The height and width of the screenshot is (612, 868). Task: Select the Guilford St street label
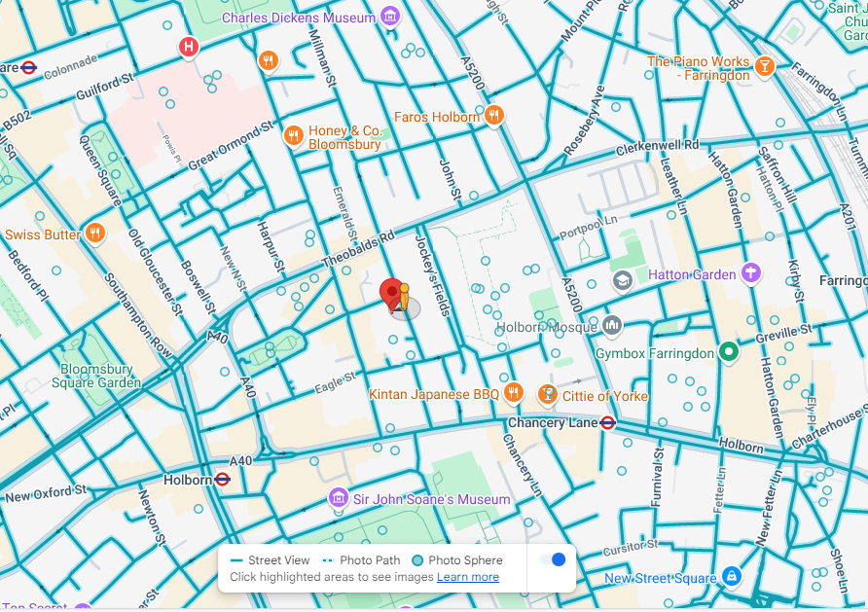tap(105, 87)
